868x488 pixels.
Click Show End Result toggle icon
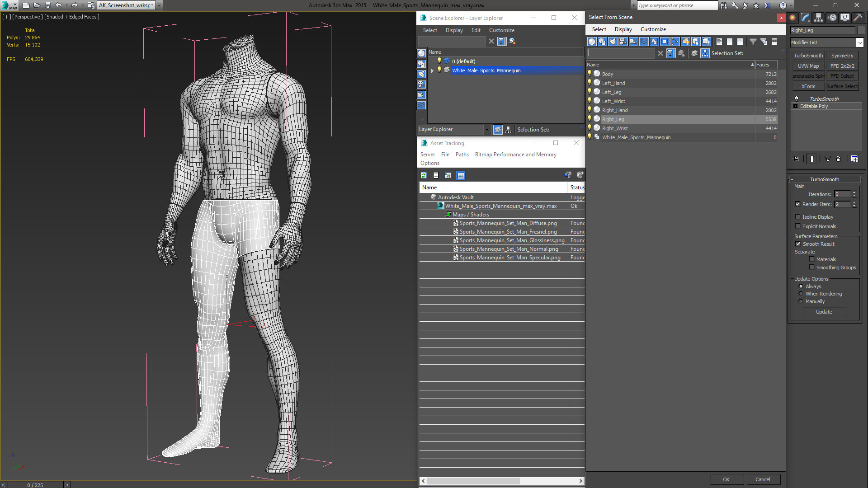pyautogui.click(x=812, y=159)
